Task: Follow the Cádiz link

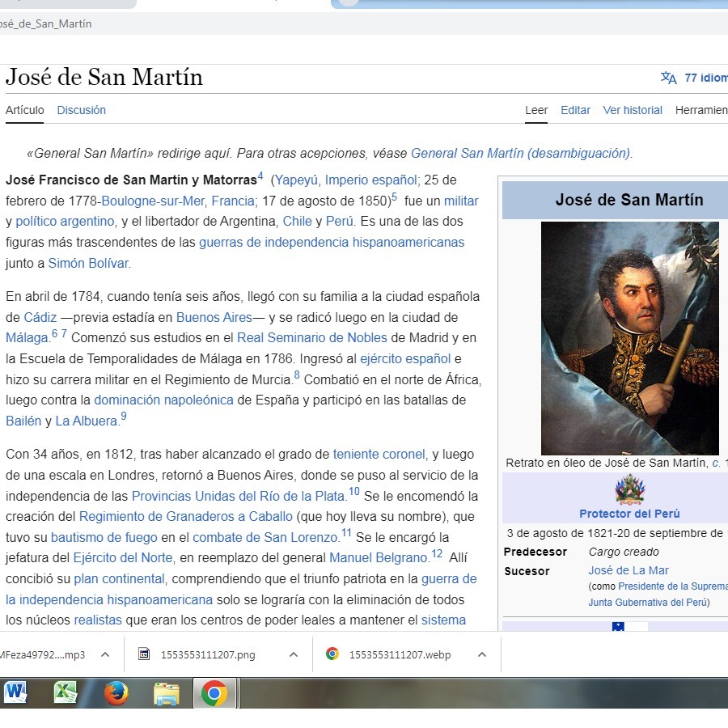Action: tap(40, 318)
